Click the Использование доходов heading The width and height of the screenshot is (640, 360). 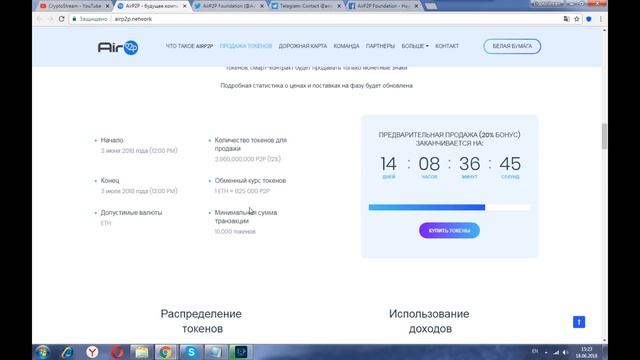(429, 321)
